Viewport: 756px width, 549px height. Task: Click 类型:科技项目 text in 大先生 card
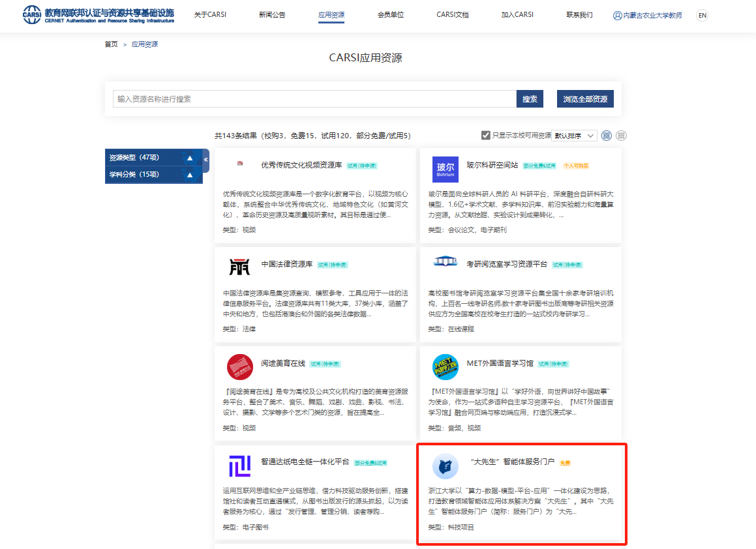point(451,527)
